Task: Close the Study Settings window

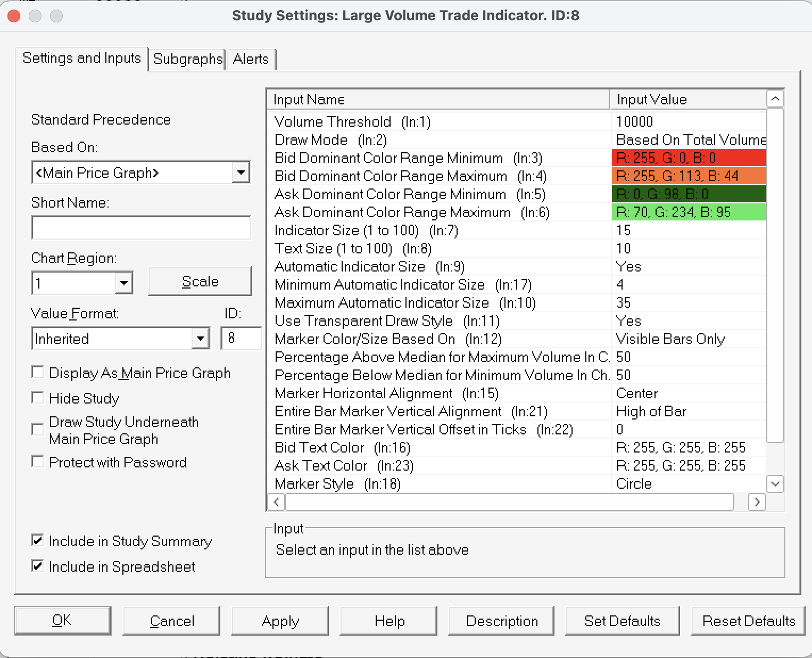Action: point(14,16)
